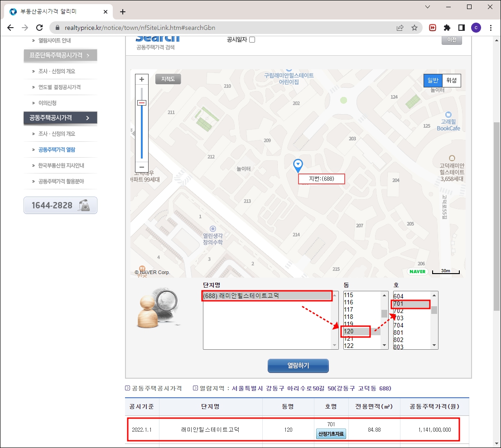
Task: Go forward to next page
Action: coord(25,28)
